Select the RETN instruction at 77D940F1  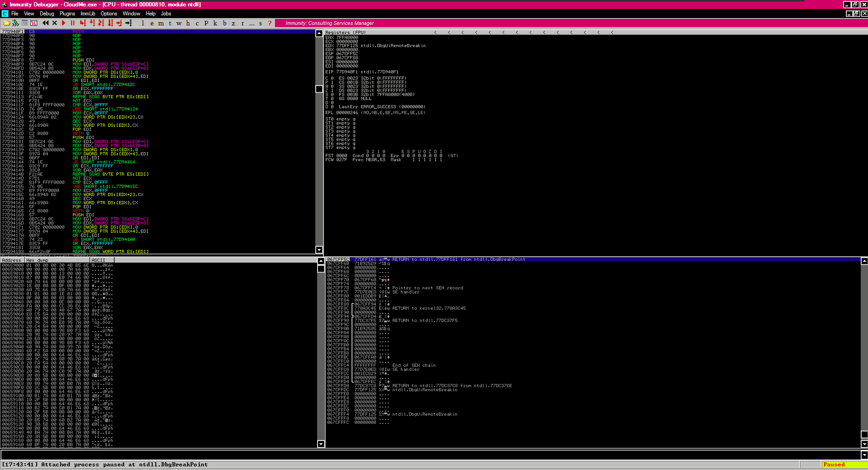(x=158, y=32)
